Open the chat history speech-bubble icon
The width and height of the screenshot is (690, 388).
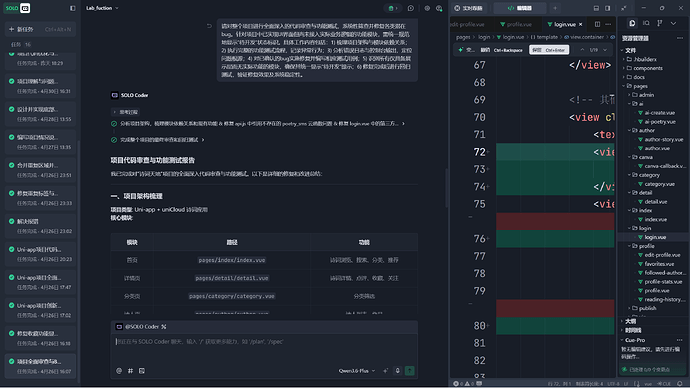(x=411, y=8)
